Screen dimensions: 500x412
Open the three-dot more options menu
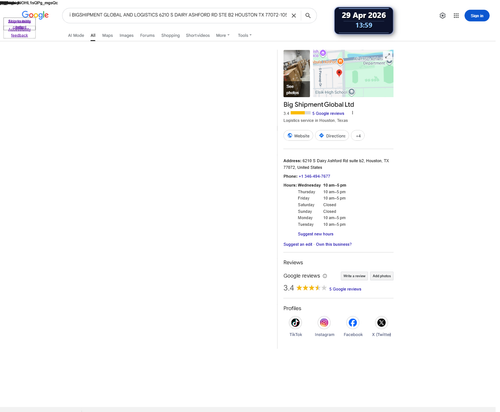click(x=352, y=113)
